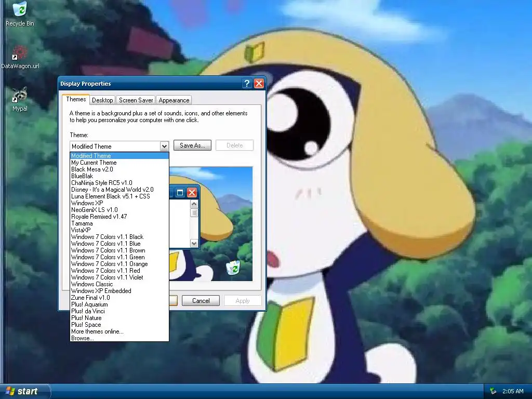This screenshot has width=532, height=399.
Task: Click the Apply button
Action: tap(243, 301)
